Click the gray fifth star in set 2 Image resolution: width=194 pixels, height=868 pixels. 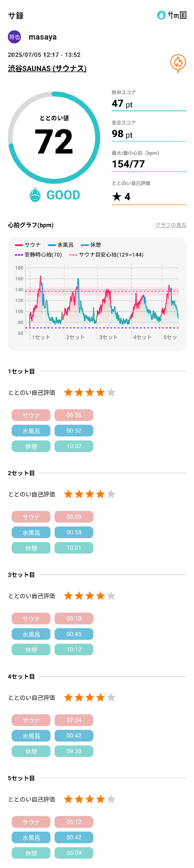coord(111,494)
